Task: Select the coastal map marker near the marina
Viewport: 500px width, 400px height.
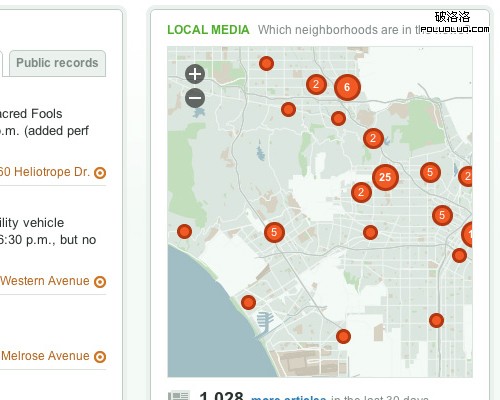Action: (x=248, y=303)
